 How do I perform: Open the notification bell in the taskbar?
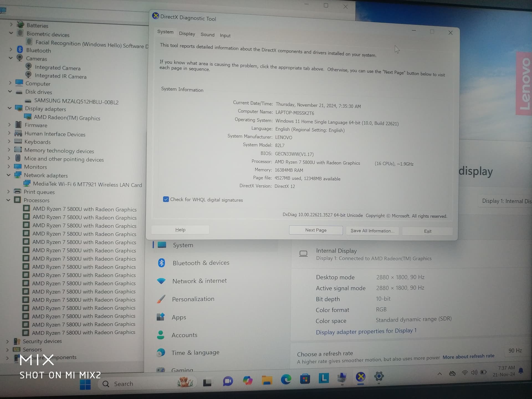click(x=521, y=371)
